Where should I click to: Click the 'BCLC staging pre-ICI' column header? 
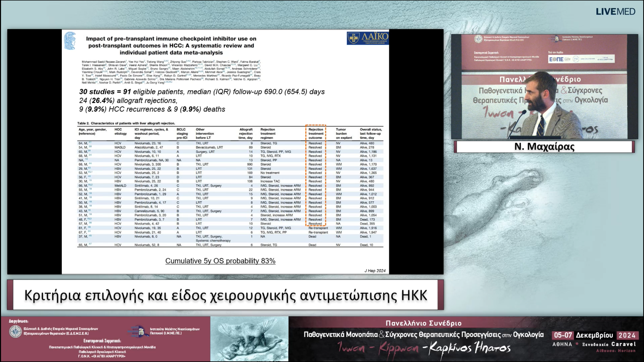(182, 133)
